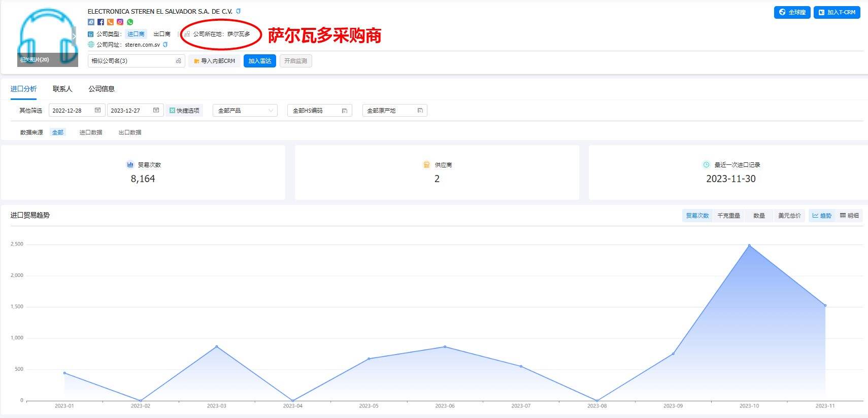Viewport: 868px width, 418px height.
Task: Click the blue 加入雷达 button
Action: coord(260,61)
